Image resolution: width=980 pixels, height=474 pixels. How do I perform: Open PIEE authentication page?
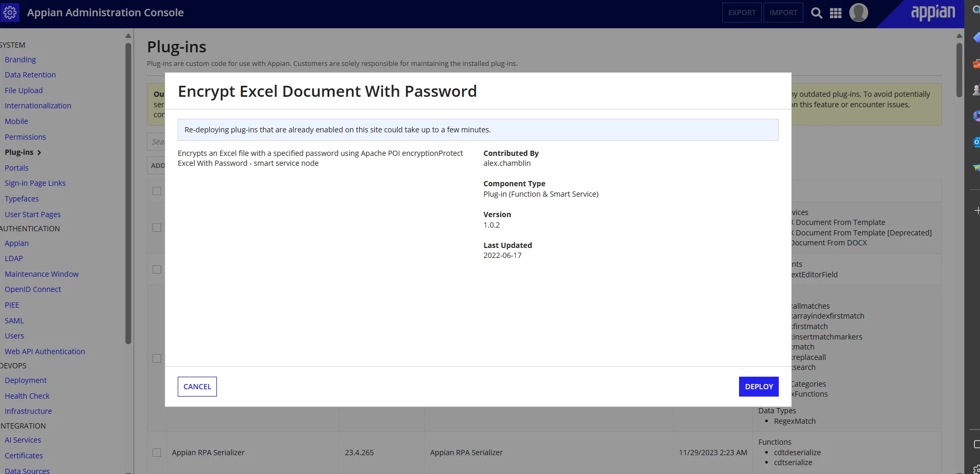coord(12,305)
